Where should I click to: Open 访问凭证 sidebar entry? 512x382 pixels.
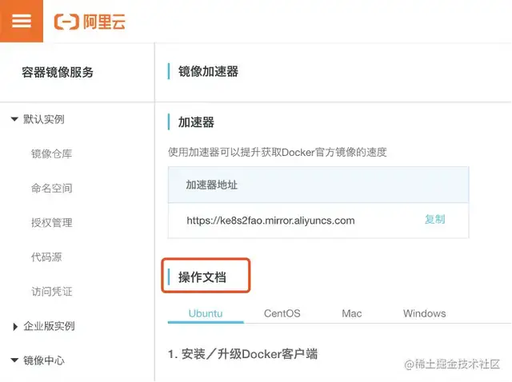pyautogui.click(x=52, y=291)
